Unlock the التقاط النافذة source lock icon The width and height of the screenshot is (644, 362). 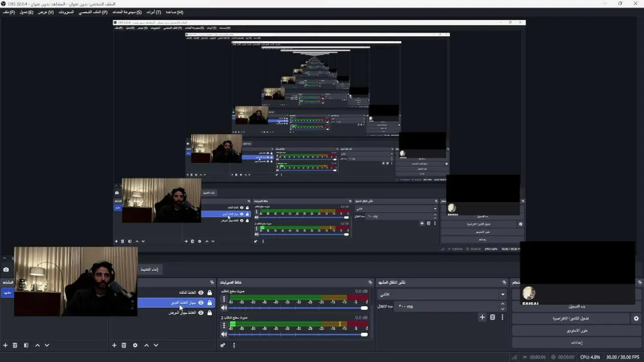pos(209,293)
